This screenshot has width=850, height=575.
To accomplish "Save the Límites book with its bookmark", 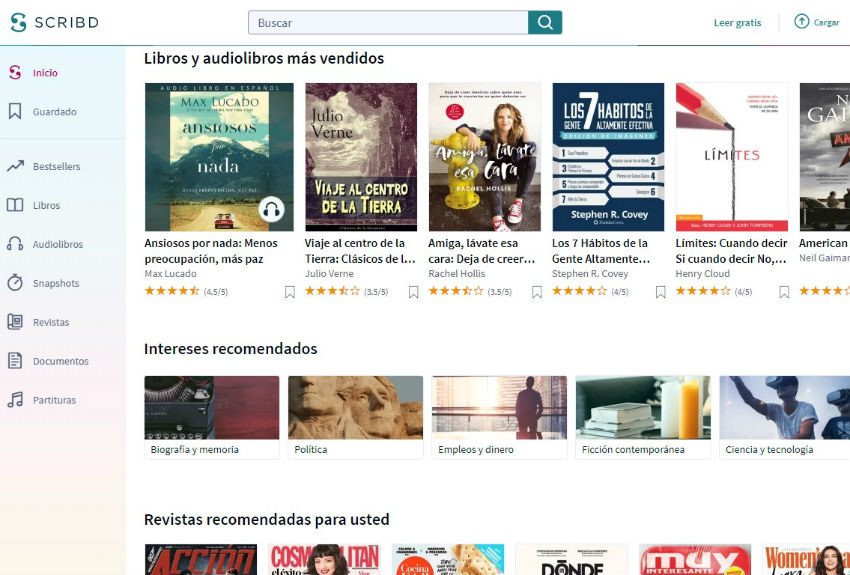I will (x=784, y=292).
